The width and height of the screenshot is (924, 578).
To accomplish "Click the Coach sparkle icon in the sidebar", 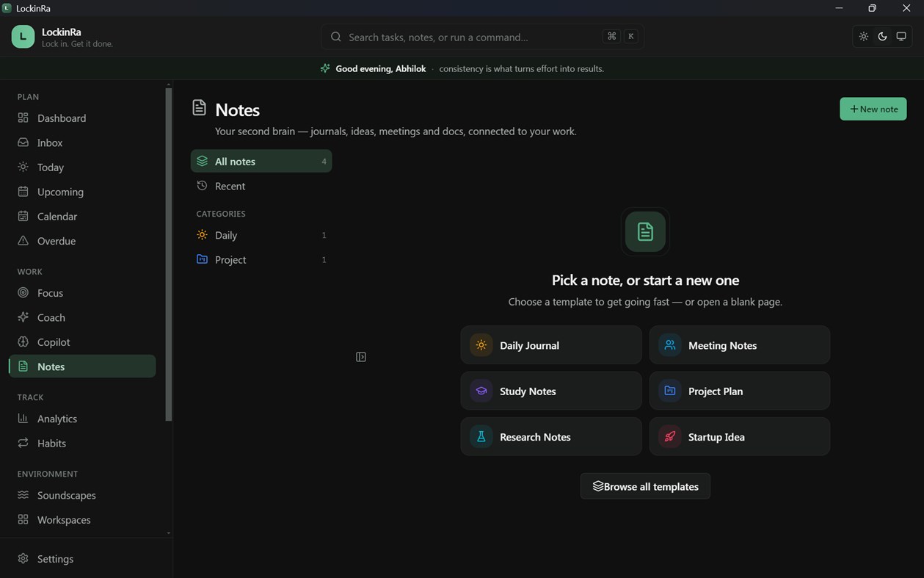I will point(23,317).
